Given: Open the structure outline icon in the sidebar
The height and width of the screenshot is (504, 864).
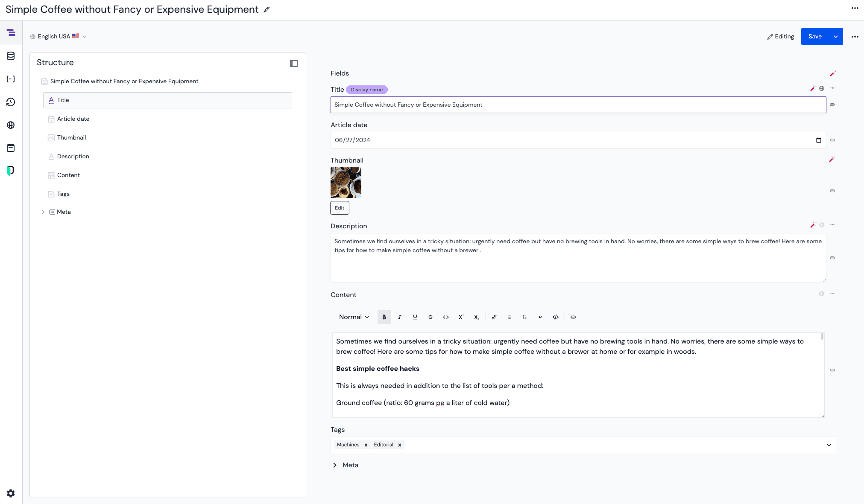Looking at the screenshot, I should (x=11, y=32).
